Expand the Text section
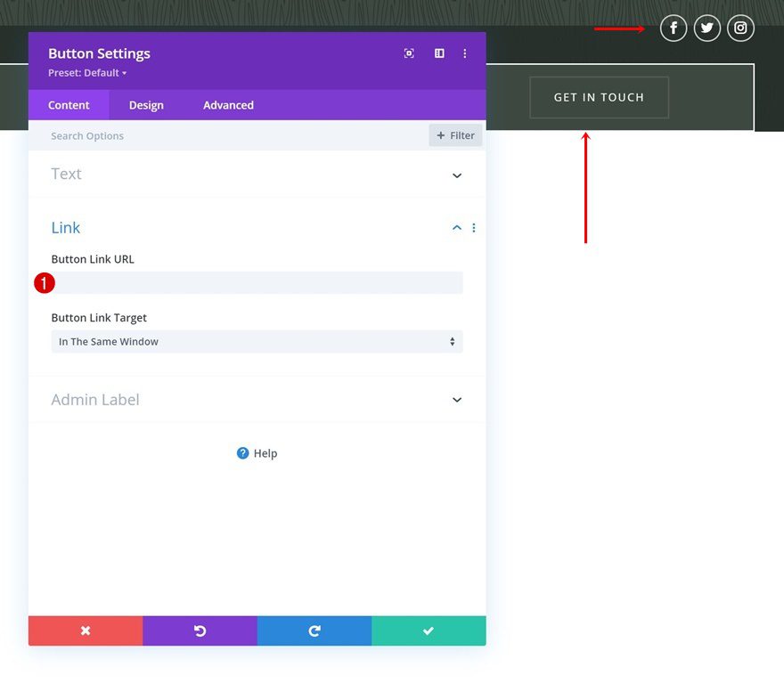The height and width of the screenshot is (683, 784). (456, 175)
